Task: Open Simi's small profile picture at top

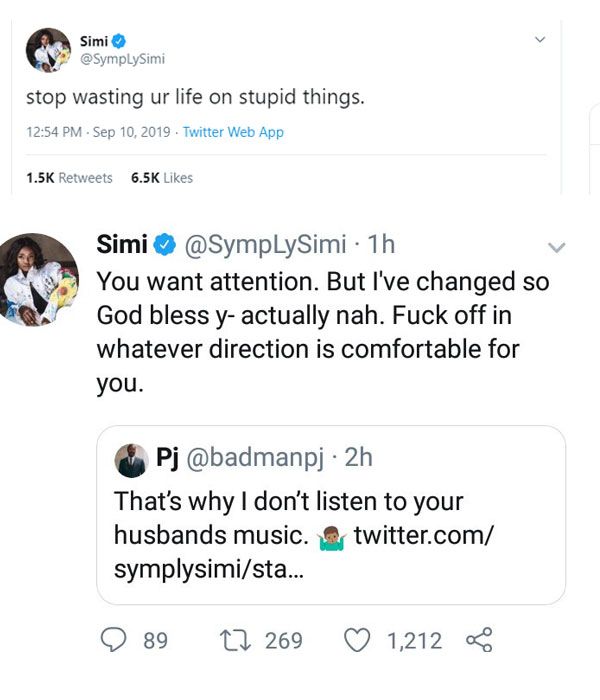Action: pos(45,49)
